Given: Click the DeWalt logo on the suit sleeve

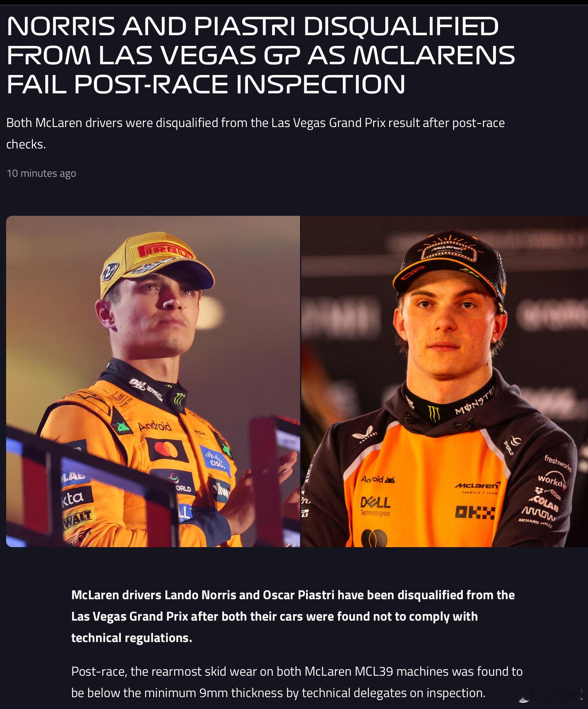Looking at the screenshot, I should click(x=77, y=517).
